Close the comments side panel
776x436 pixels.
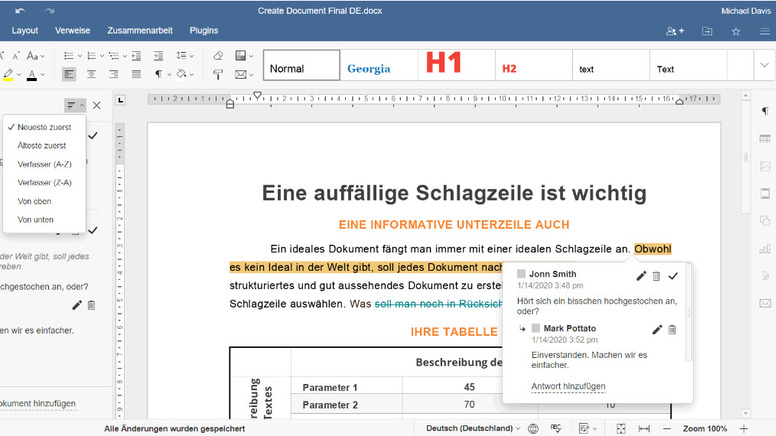(97, 105)
